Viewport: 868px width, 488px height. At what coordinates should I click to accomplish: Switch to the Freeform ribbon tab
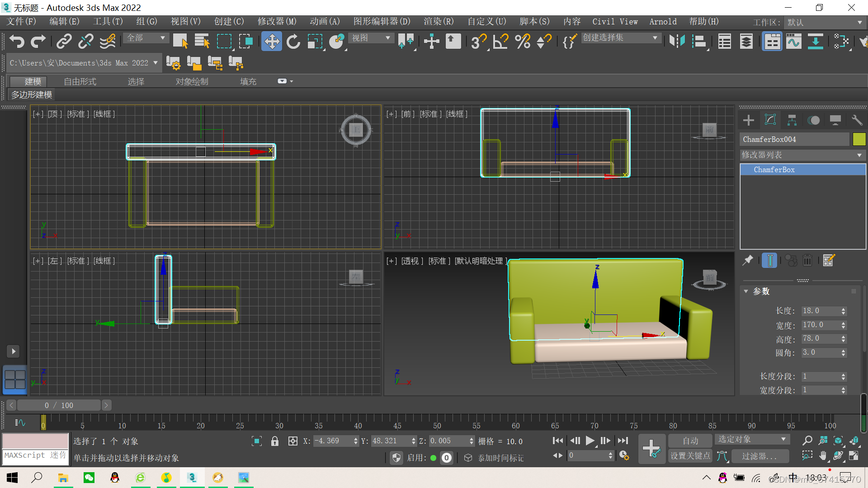pyautogui.click(x=80, y=81)
